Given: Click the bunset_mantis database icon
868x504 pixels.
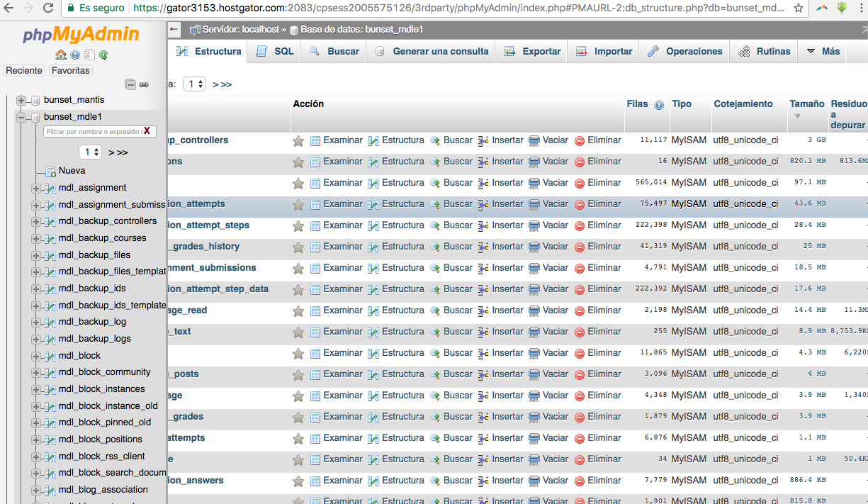Looking at the screenshot, I should point(35,101).
